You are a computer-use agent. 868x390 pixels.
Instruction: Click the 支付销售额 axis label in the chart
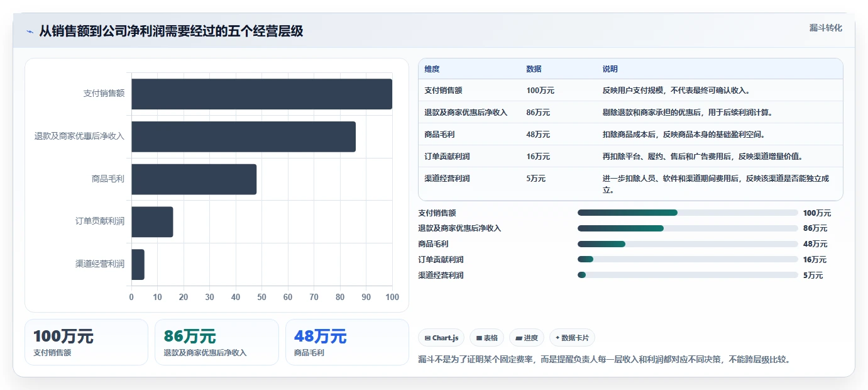click(x=104, y=93)
